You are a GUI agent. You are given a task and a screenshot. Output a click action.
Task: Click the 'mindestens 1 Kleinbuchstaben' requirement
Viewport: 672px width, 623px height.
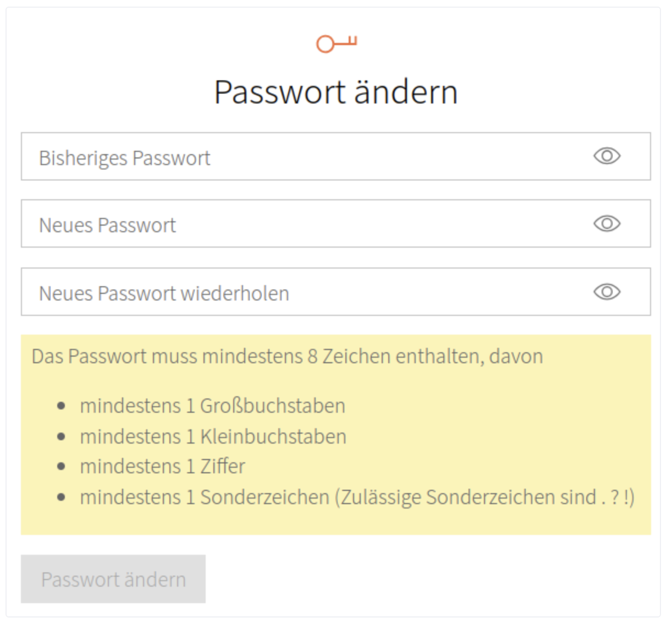point(213,437)
